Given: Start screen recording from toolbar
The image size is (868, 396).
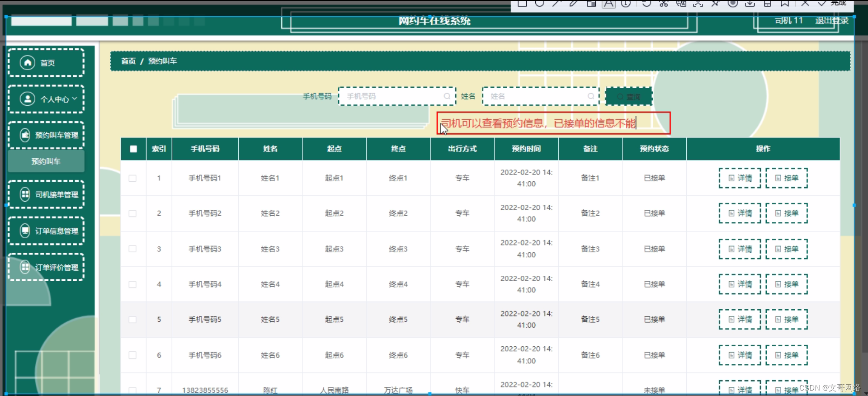Looking at the screenshot, I should 733,3.
